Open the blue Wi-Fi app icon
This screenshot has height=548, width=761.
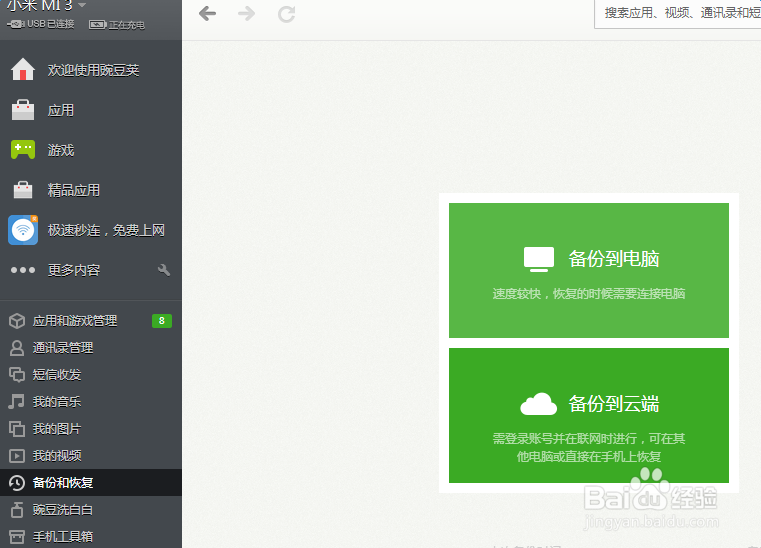pyautogui.click(x=23, y=230)
